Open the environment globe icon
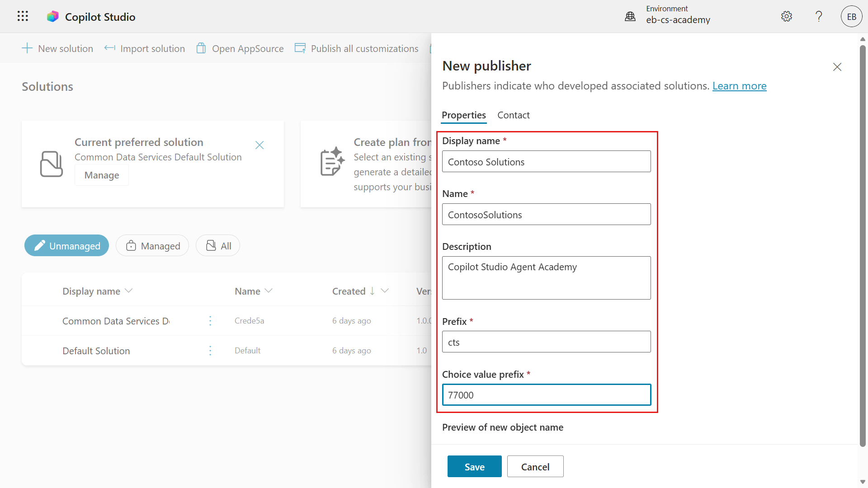Image resolution: width=868 pixels, height=488 pixels. [630, 16]
